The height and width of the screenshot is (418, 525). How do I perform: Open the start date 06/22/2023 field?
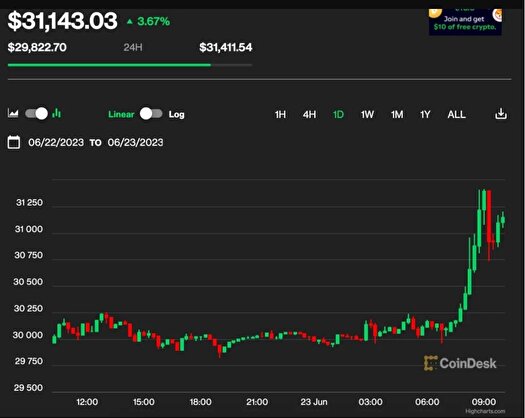pos(56,142)
